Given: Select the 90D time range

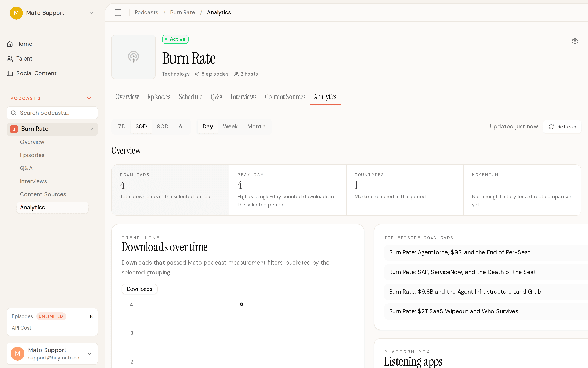Looking at the screenshot, I should coord(163,127).
